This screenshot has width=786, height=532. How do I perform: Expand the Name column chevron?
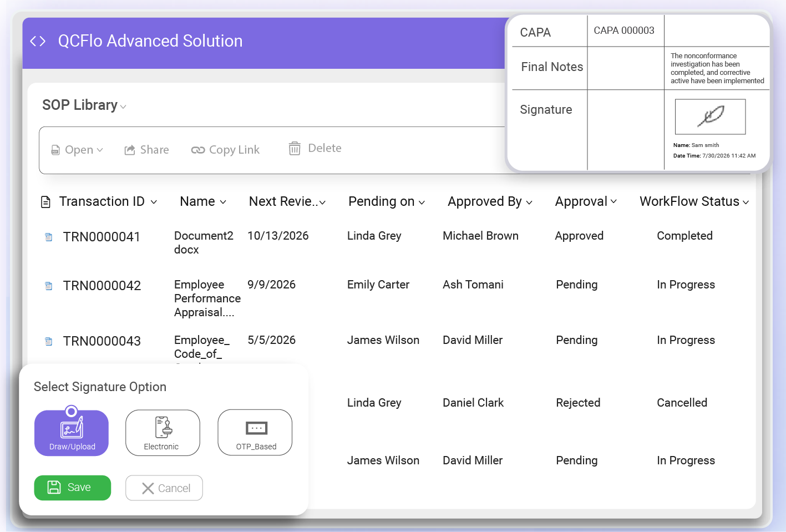(223, 202)
